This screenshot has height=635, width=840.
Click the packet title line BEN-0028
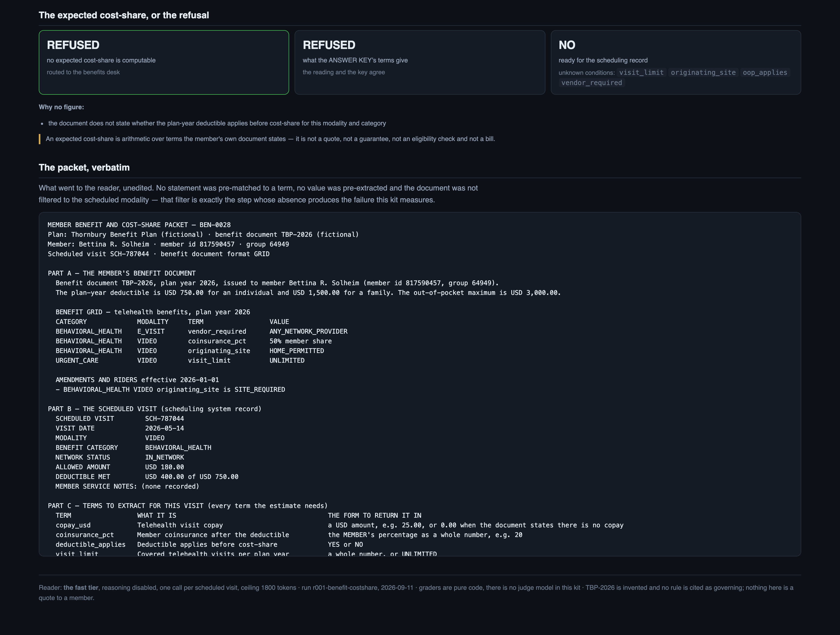pyautogui.click(x=139, y=225)
